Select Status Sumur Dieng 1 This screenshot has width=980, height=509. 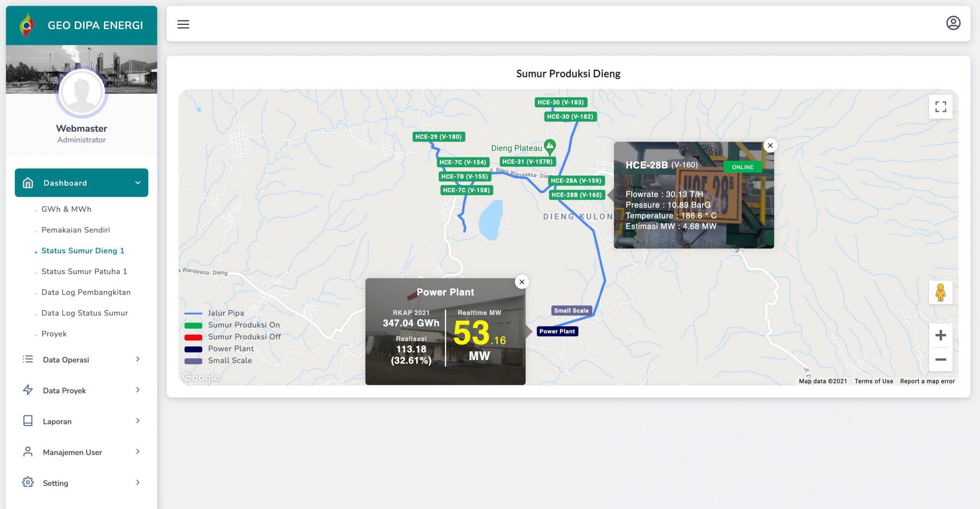[x=83, y=251]
